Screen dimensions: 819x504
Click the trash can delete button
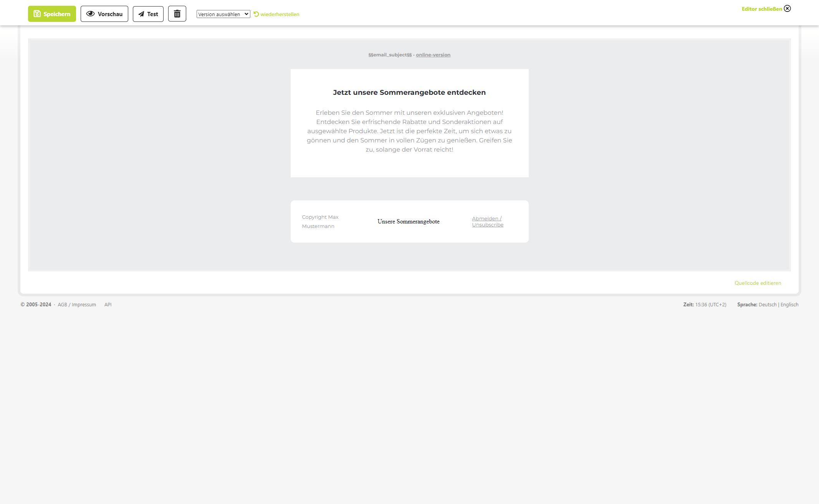(177, 14)
